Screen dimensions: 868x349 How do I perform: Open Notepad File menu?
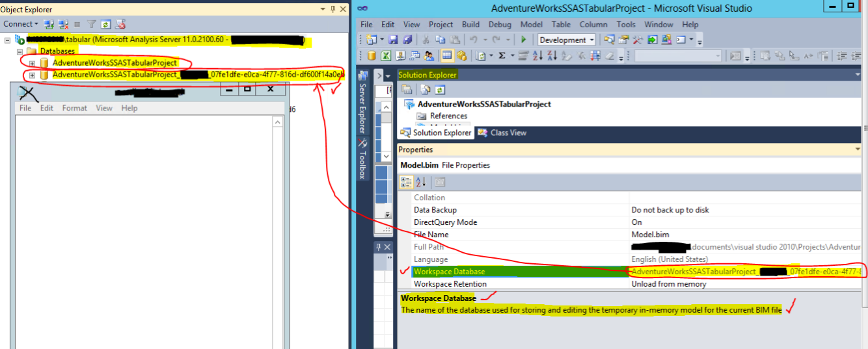tap(25, 108)
